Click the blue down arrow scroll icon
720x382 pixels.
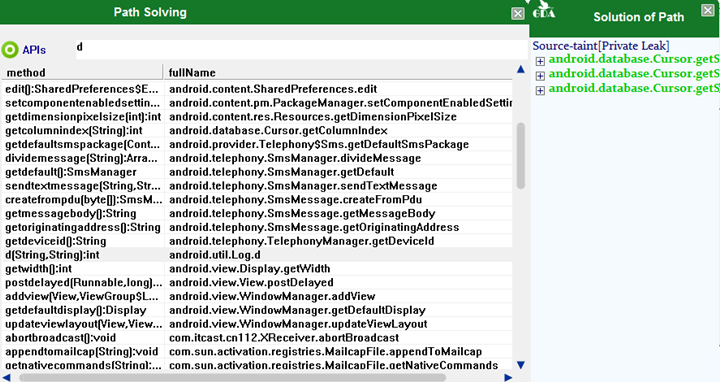click(521, 365)
